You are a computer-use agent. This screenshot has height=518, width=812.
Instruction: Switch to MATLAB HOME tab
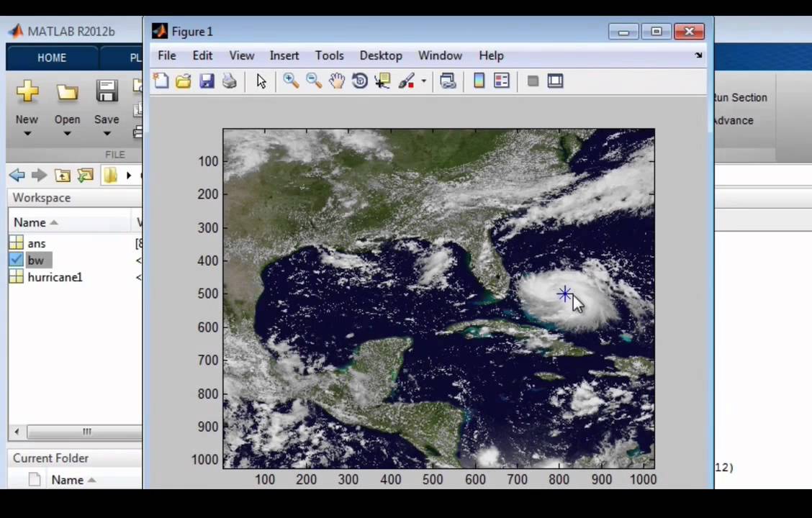[x=52, y=58]
